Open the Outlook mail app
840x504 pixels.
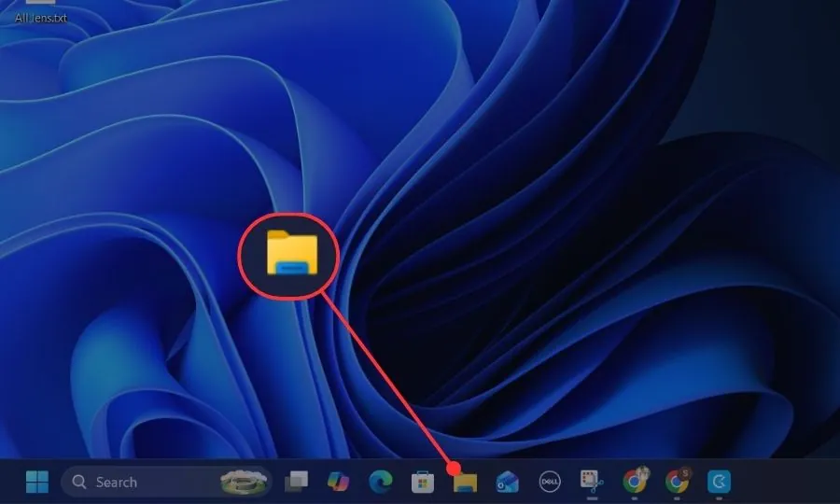[507, 482]
